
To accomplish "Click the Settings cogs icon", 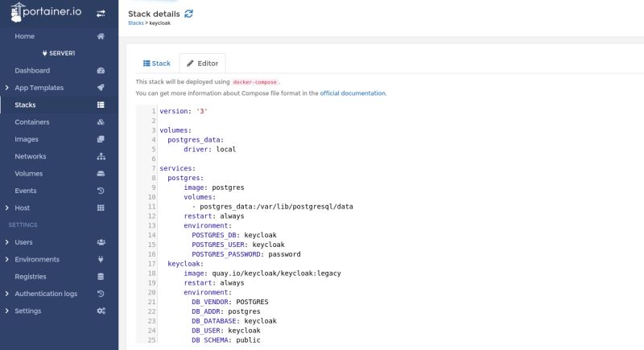I will click(x=101, y=311).
